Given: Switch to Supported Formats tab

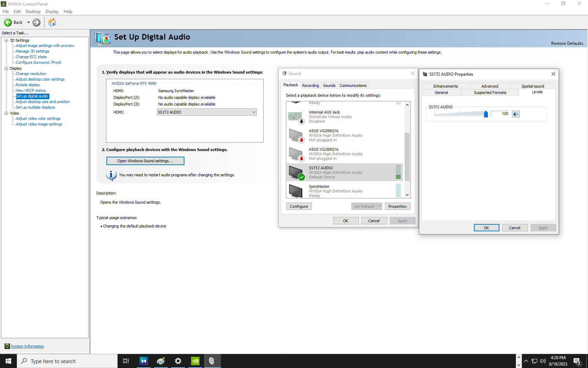Looking at the screenshot, I should pyautogui.click(x=490, y=93).
